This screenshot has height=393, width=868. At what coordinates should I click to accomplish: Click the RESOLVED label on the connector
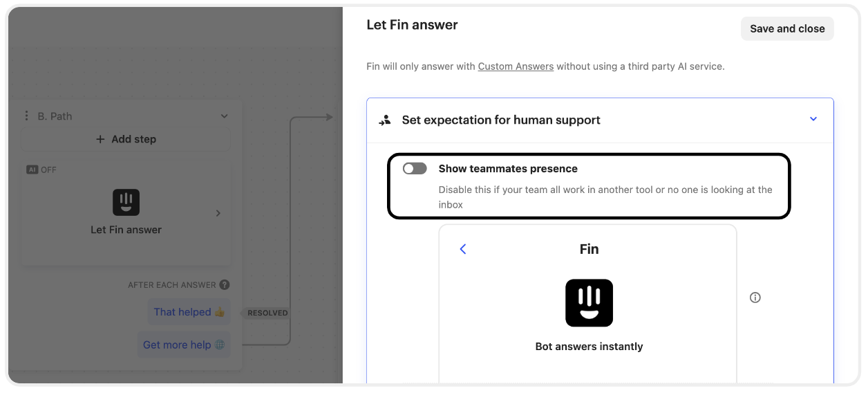pyautogui.click(x=267, y=313)
